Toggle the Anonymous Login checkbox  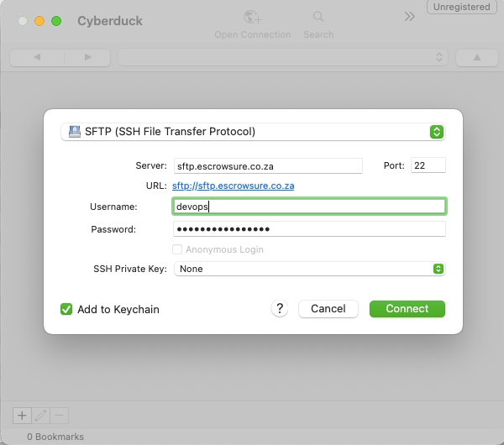click(177, 249)
